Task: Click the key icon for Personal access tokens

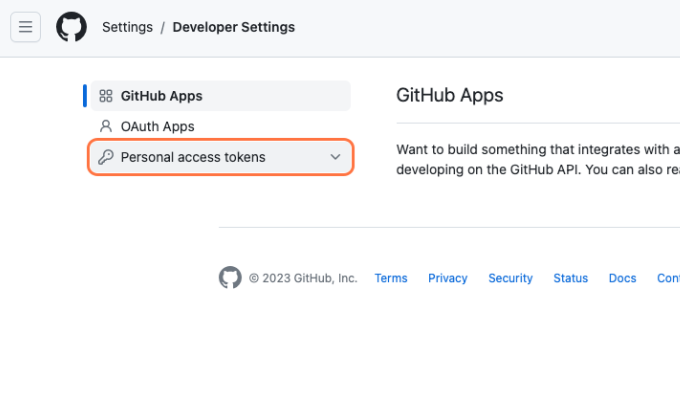Action: pyautogui.click(x=106, y=157)
